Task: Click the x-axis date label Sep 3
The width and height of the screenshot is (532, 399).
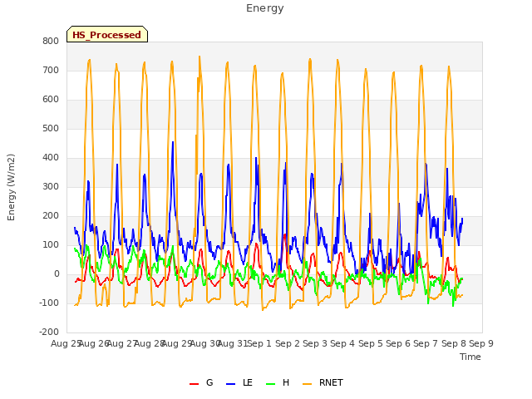Action: tap(315, 343)
